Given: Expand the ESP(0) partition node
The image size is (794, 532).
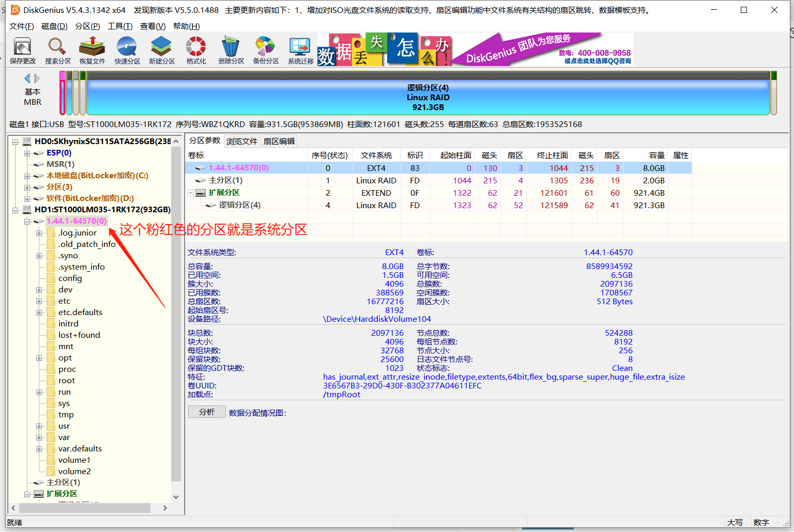Looking at the screenshot, I should (27, 153).
